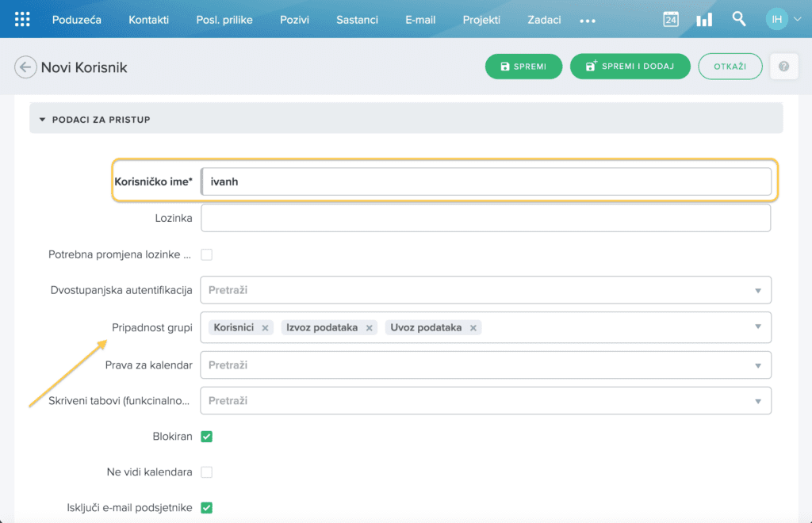The image size is (812, 523).
Task: Click the Otkaži button
Action: tap(730, 67)
